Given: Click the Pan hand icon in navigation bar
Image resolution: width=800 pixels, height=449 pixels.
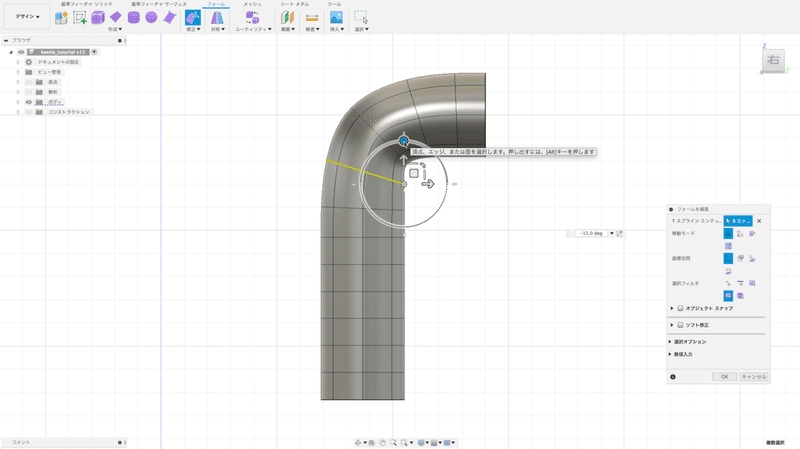Looking at the screenshot, I should point(383,443).
